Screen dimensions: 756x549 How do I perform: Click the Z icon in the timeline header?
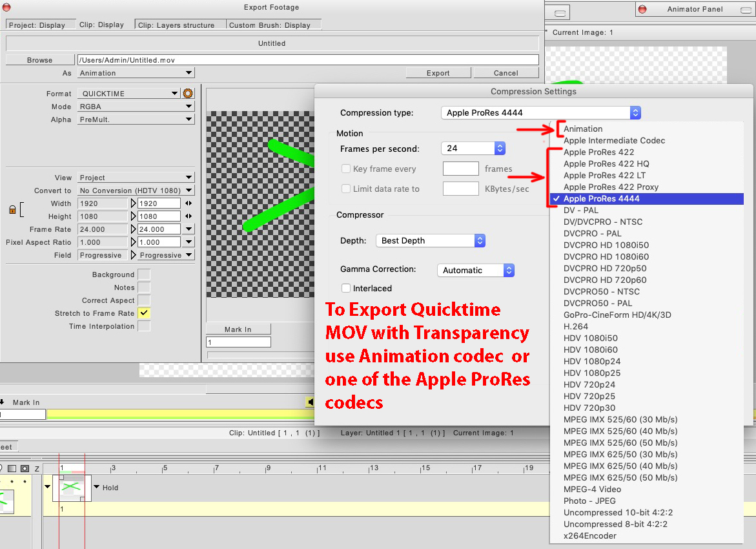pyautogui.click(x=37, y=469)
